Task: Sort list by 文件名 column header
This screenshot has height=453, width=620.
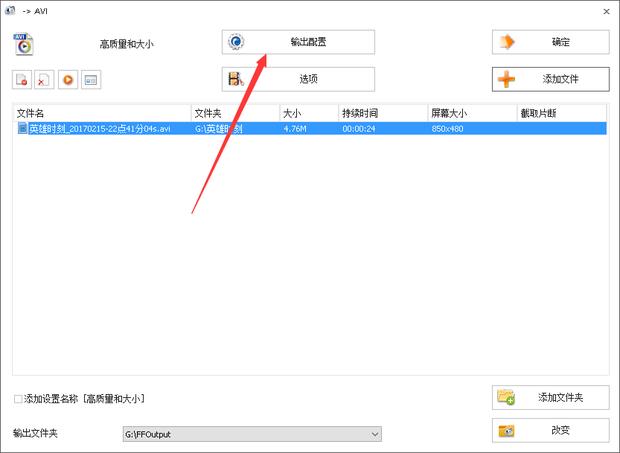Action: tap(100, 114)
